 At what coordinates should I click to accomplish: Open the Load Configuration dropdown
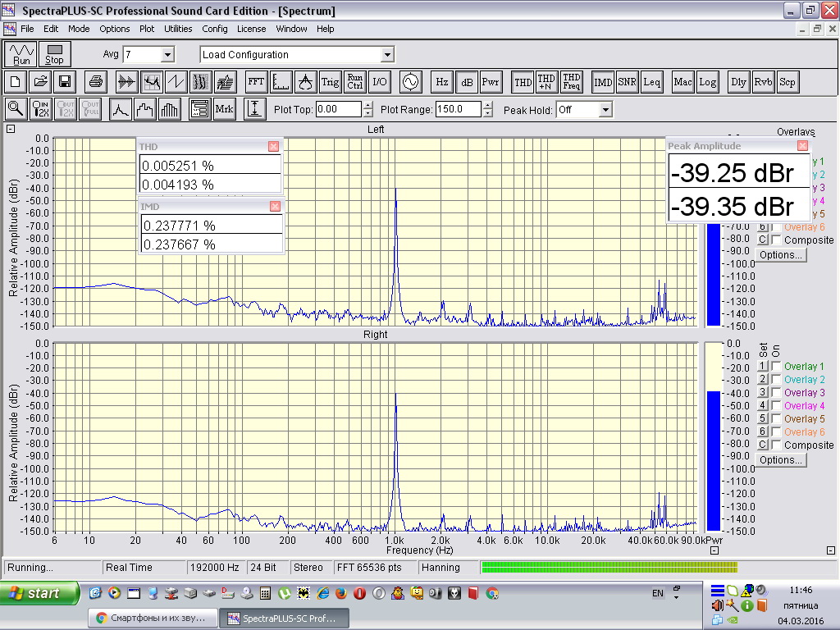[x=387, y=55]
